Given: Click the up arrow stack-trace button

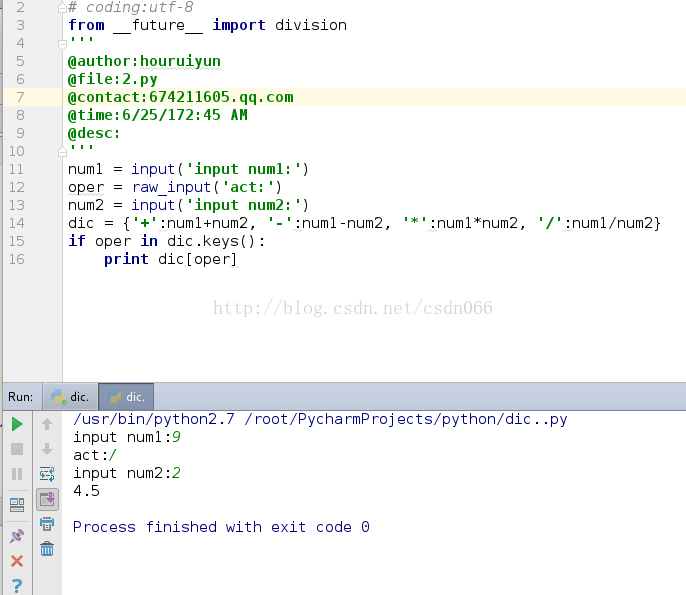Looking at the screenshot, I should pos(47,424).
